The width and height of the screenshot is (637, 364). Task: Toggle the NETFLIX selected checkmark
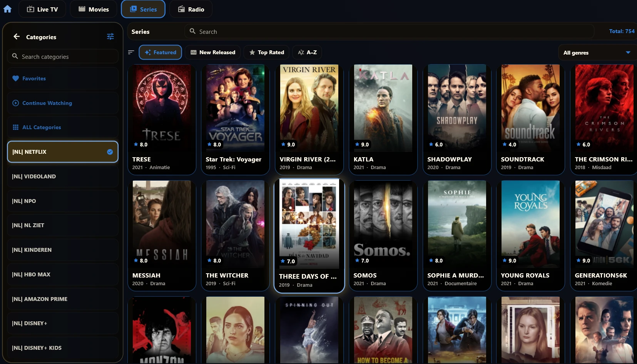click(110, 152)
